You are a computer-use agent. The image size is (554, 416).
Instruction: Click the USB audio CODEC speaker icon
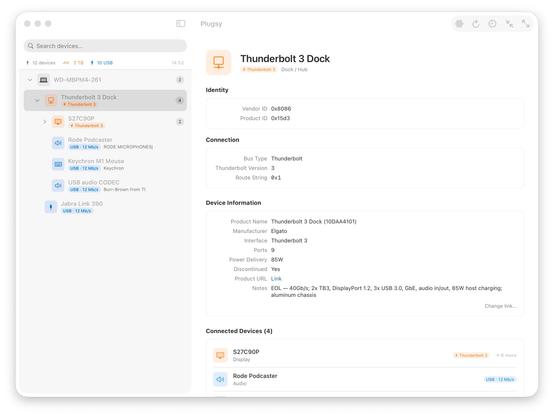pos(58,185)
